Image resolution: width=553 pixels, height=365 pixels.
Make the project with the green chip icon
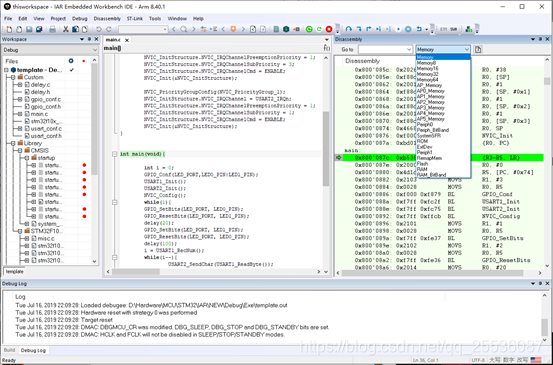(286, 29)
